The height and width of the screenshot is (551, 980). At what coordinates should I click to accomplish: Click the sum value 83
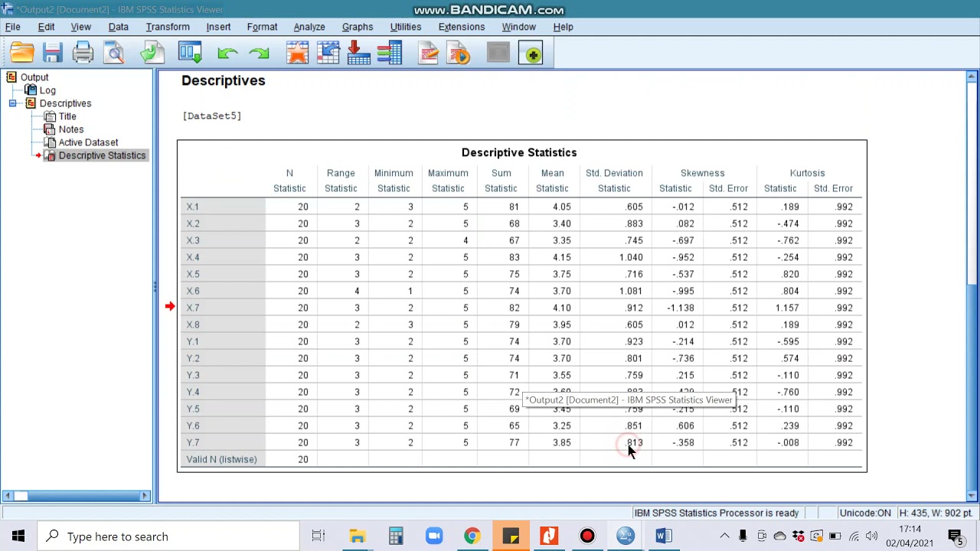514,257
